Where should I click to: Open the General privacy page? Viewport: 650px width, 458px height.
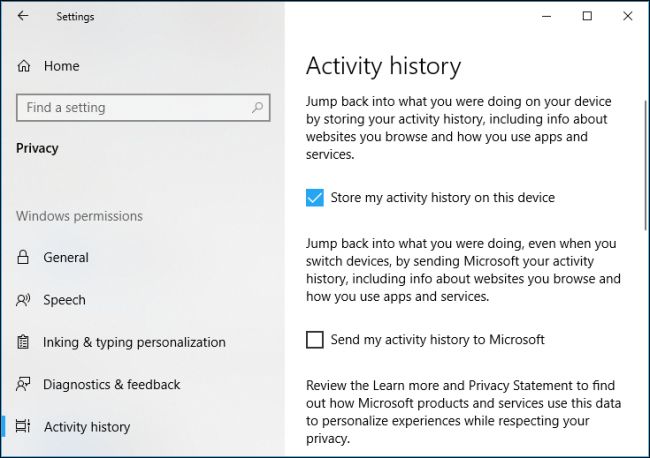coord(66,258)
